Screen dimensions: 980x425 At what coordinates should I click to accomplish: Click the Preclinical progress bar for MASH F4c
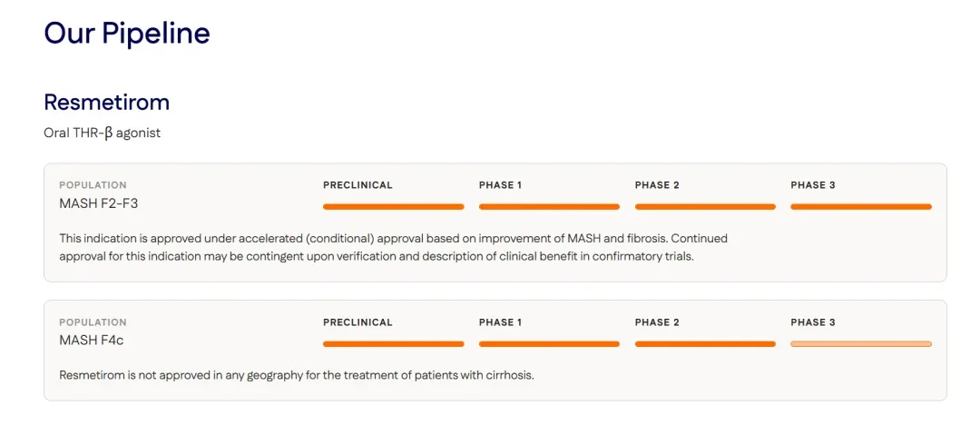point(393,343)
